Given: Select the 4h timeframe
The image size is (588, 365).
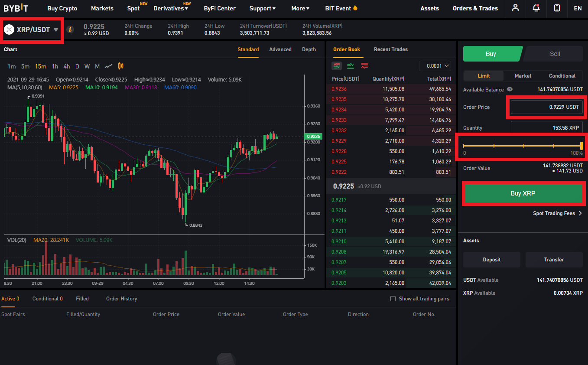Looking at the screenshot, I should [x=67, y=66].
